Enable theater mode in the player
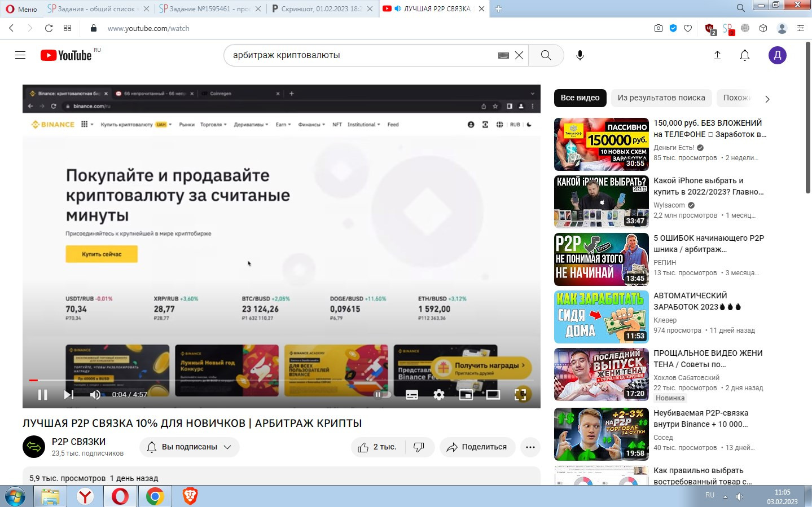Viewport: 812px width, 507px height. [x=493, y=395]
